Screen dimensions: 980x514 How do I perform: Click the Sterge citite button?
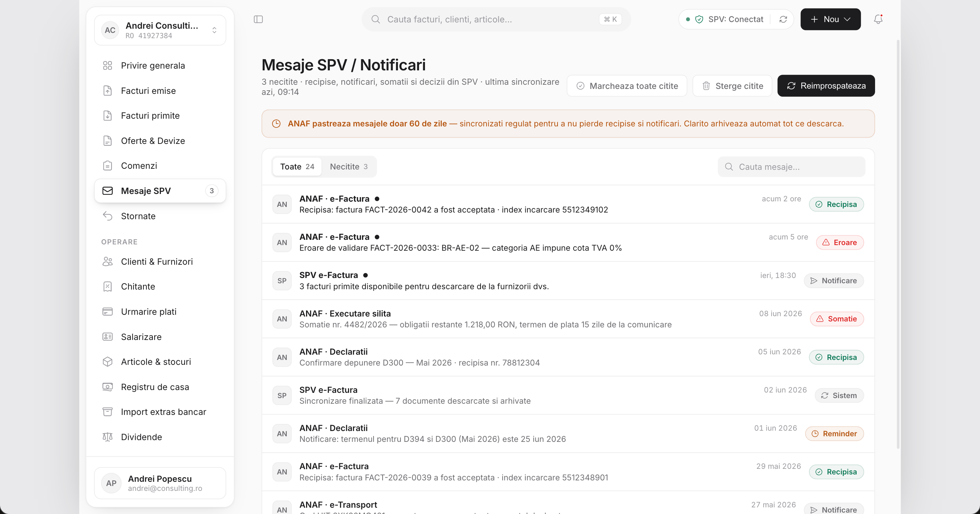point(732,86)
